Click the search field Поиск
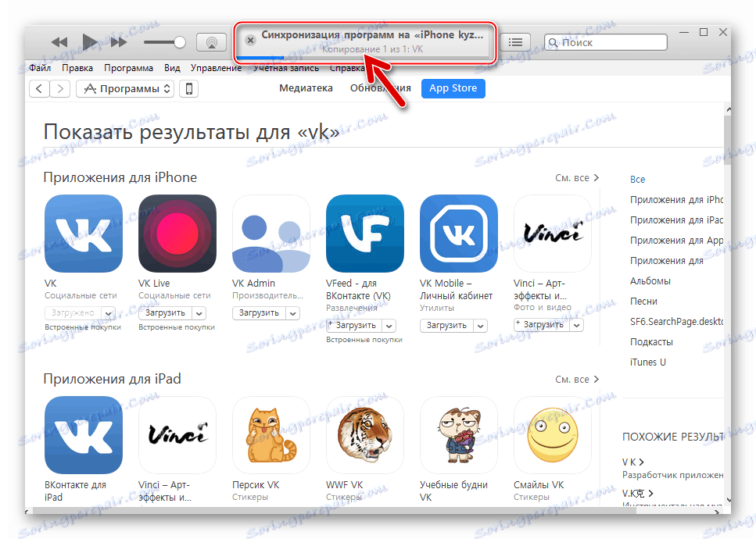This screenshot has width=756, height=539. point(606,42)
